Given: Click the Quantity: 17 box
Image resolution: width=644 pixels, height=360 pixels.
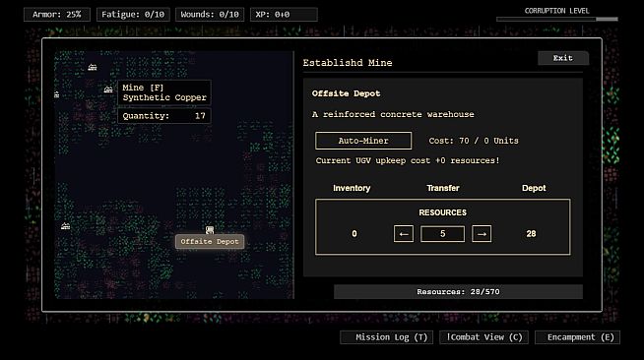Looking at the screenshot, I should pyautogui.click(x=164, y=116).
